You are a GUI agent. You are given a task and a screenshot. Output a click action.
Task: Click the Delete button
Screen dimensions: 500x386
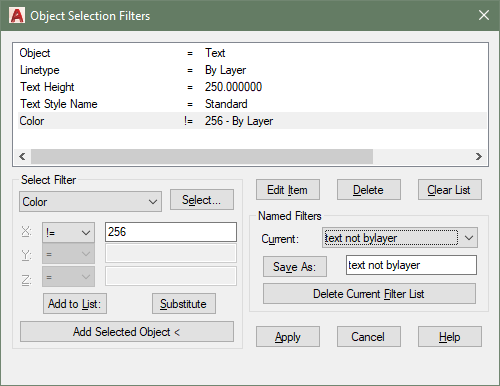369,190
